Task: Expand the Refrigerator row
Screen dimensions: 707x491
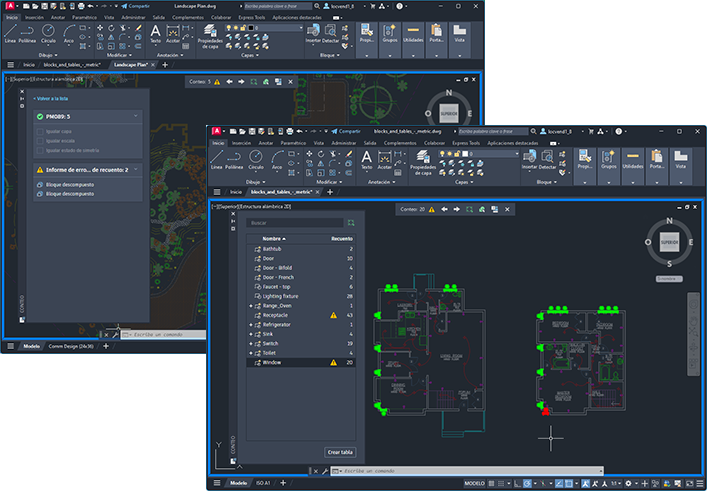Action: pyautogui.click(x=251, y=325)
